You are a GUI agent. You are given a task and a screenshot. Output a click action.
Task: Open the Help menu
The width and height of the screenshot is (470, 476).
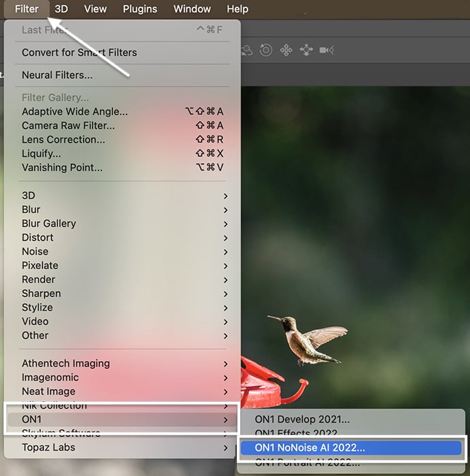237,9
